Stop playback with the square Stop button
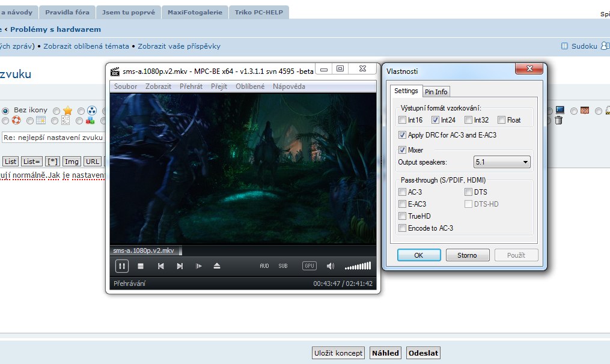This screenshot has height=364, width=610. (141, 266)
